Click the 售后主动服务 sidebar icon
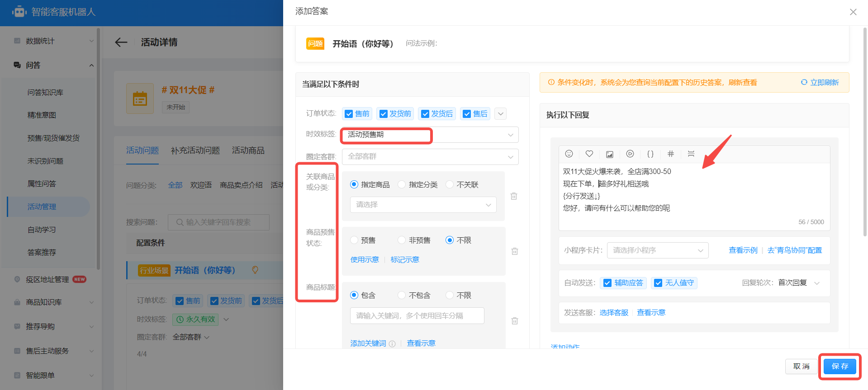Image resolution: width=868 pixels, height=390 pixels. click(x=17, y=351)
